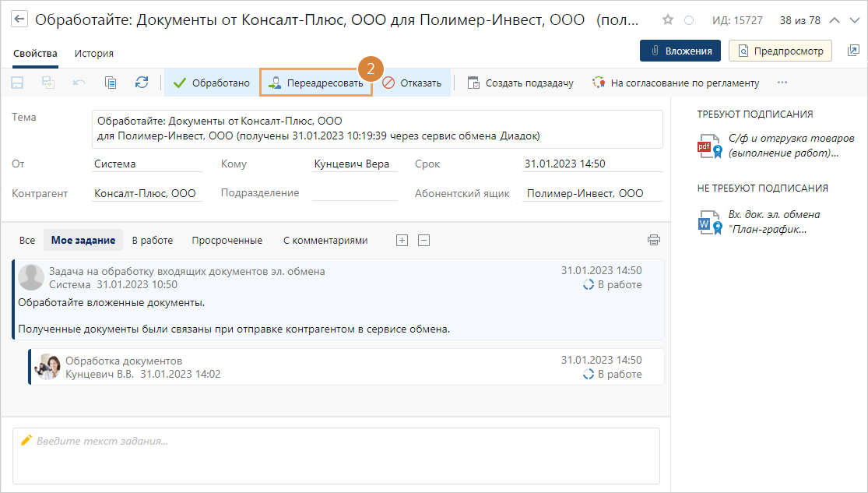Toggle the round flag marker beside star

tap(688, 20)
